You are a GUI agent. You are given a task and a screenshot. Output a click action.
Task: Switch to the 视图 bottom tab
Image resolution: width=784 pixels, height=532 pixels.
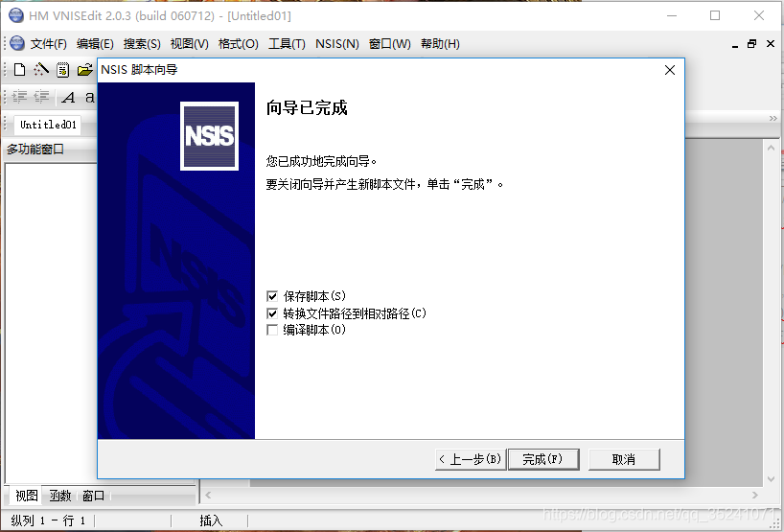pyautogui.click(x=27, y=496)
